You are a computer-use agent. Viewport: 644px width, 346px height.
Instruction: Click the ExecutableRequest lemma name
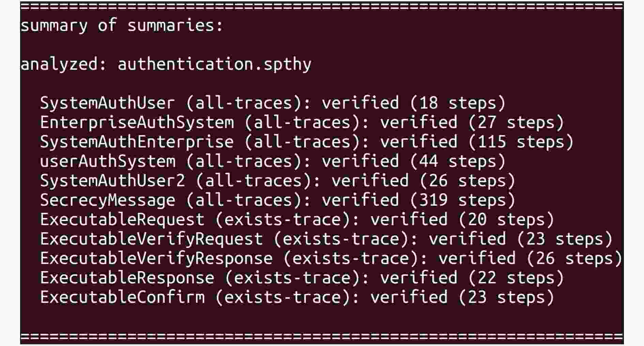(122, 220)
